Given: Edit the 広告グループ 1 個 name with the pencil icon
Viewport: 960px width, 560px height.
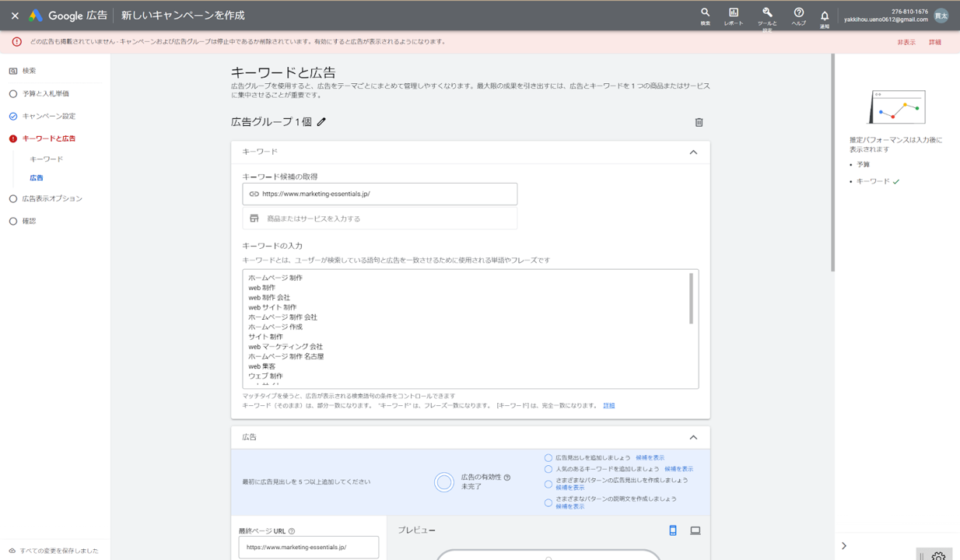Looking at the screenshot, I should [x=322, y=121].
